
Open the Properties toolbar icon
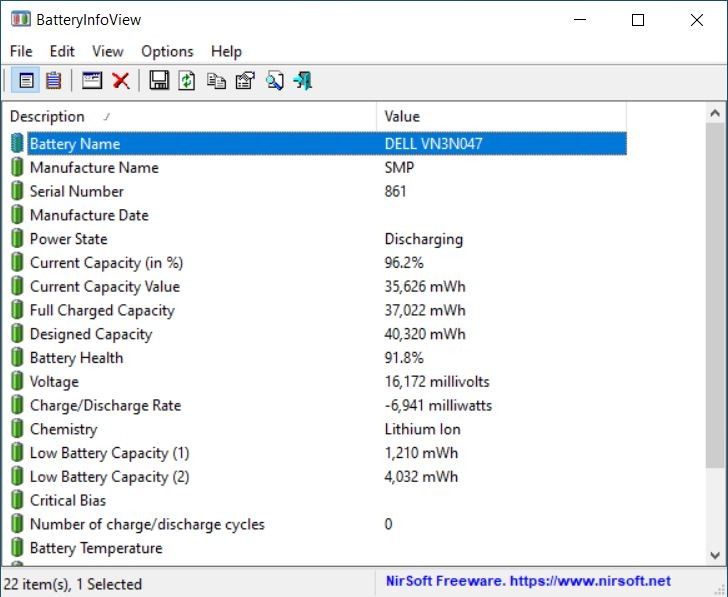tap(245, 81)
